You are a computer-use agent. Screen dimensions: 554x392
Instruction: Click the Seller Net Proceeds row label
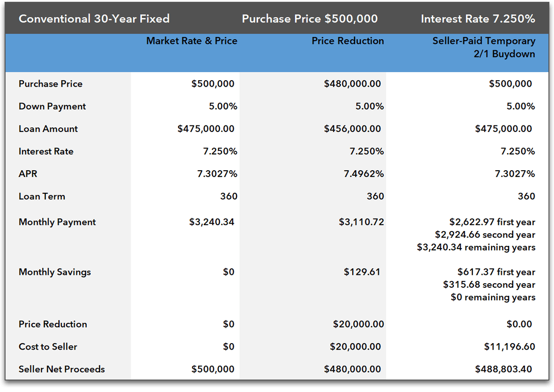pyautogui.click(x=61, y=369)
